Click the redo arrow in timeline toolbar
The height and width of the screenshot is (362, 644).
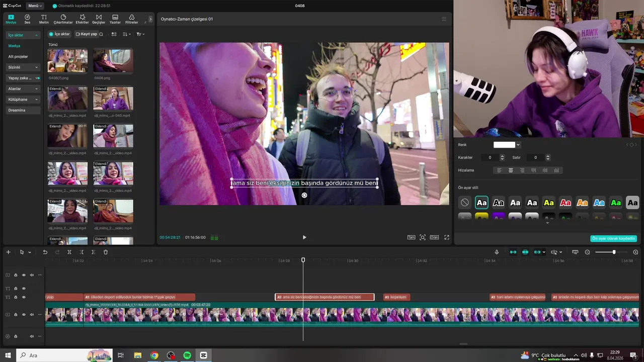57,252
